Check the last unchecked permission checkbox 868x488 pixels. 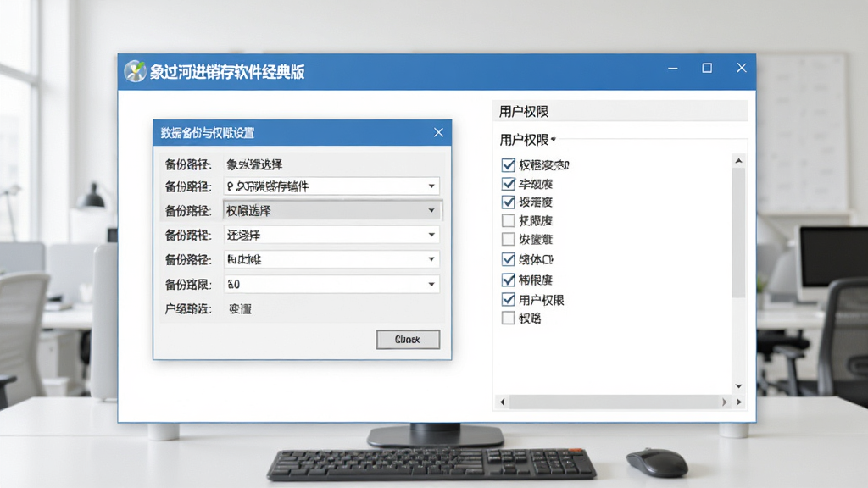[x=509, y=319]
